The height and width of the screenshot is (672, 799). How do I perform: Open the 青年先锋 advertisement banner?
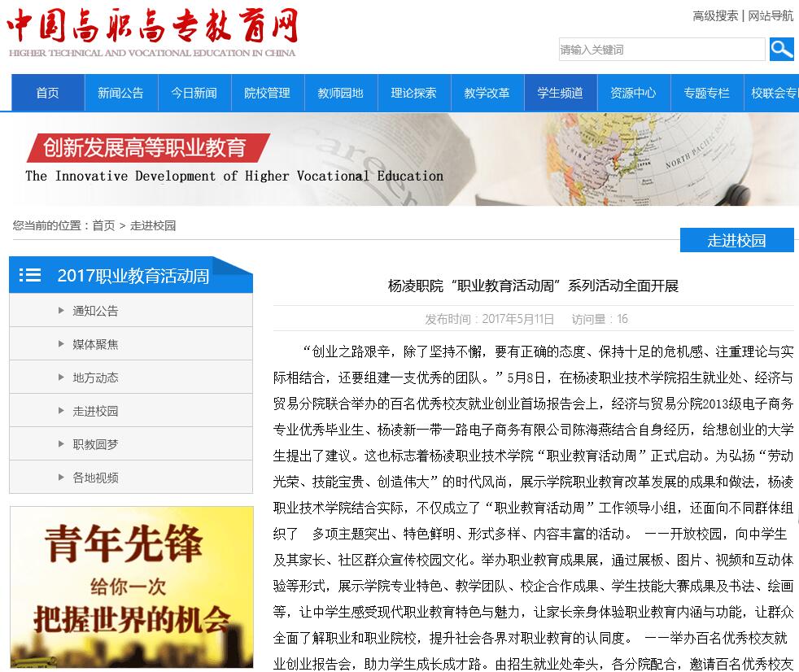131,586
